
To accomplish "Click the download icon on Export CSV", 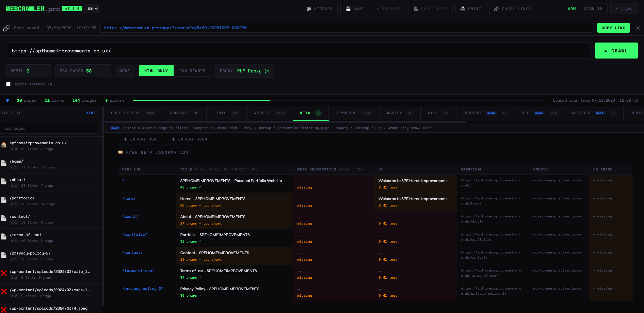I will pyautogui.click(x=126, y=139).
